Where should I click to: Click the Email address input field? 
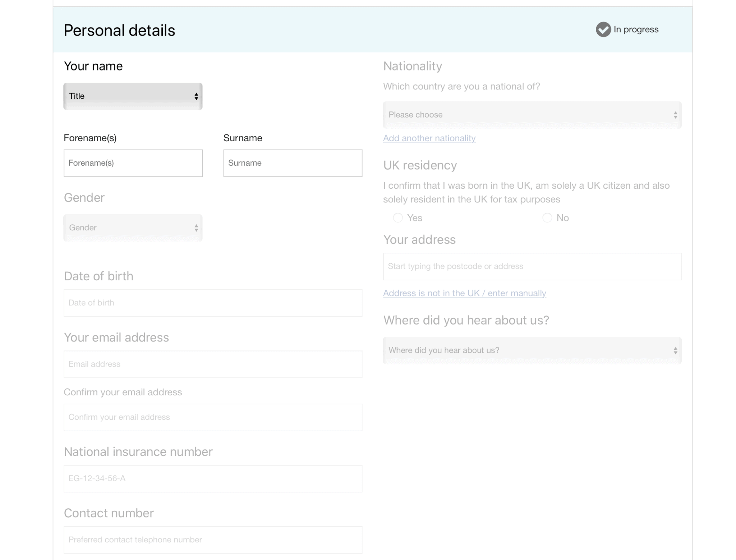coord(213,364)
